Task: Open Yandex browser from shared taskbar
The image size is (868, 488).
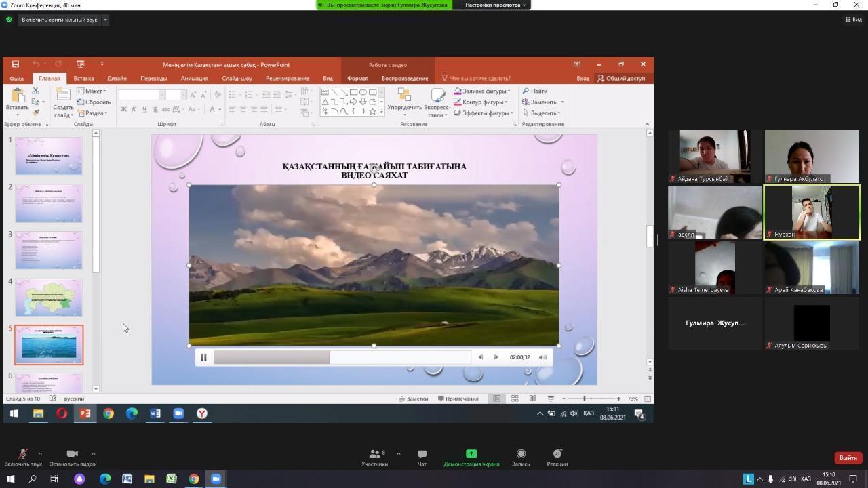Action: click(202, 413)
